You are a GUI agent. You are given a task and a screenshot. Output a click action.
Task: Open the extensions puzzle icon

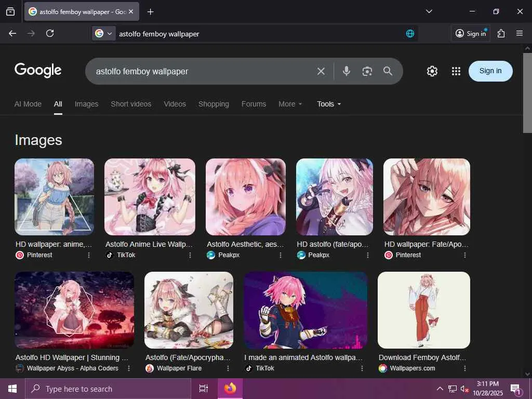[x=501, y=33]
